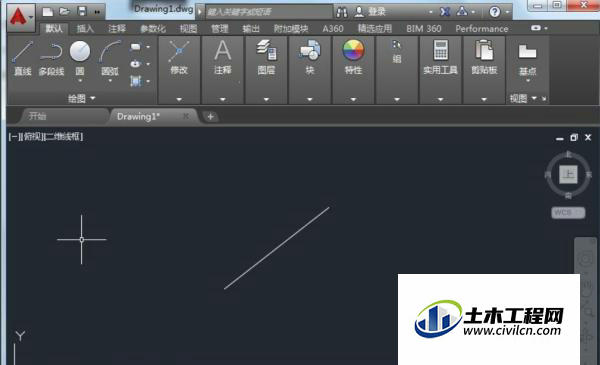The width and height of the screenshot is (600, 365).
Task: Select the Drawing1* file tab
Action: click(139, 116)
